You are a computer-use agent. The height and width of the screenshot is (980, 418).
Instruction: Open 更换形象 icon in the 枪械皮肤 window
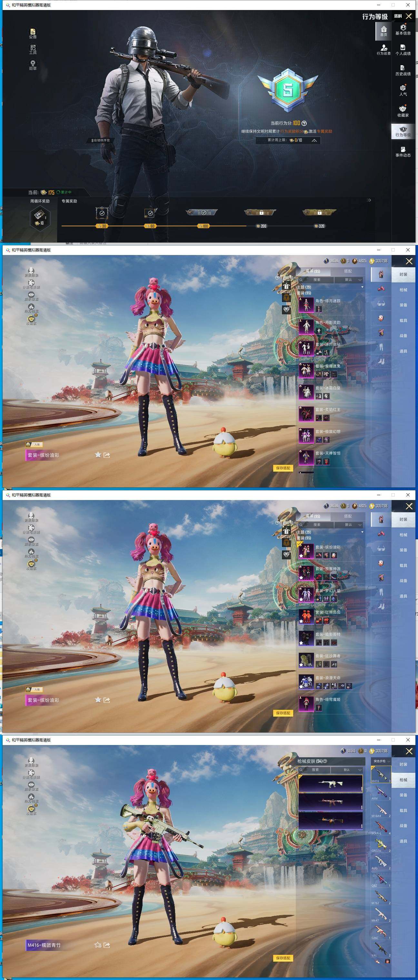coord(31,762)
